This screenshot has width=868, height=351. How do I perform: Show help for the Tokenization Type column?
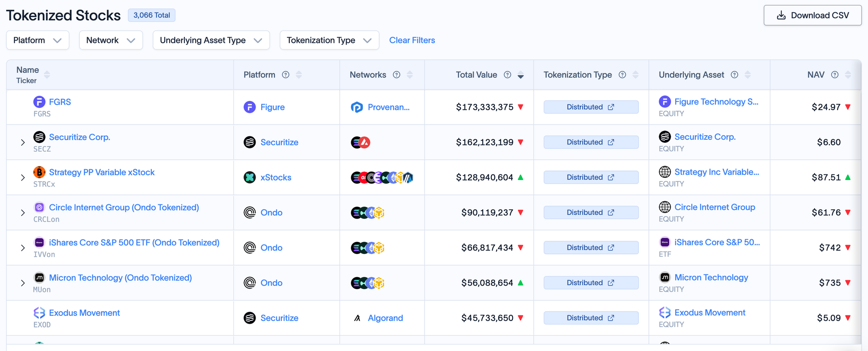tap(622, 75)
